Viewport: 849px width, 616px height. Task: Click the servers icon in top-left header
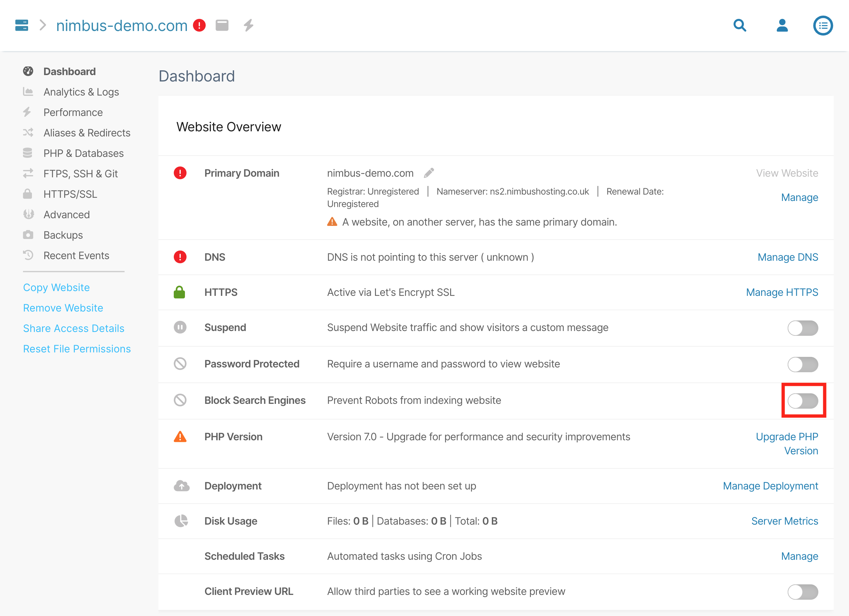pos(22,26)
